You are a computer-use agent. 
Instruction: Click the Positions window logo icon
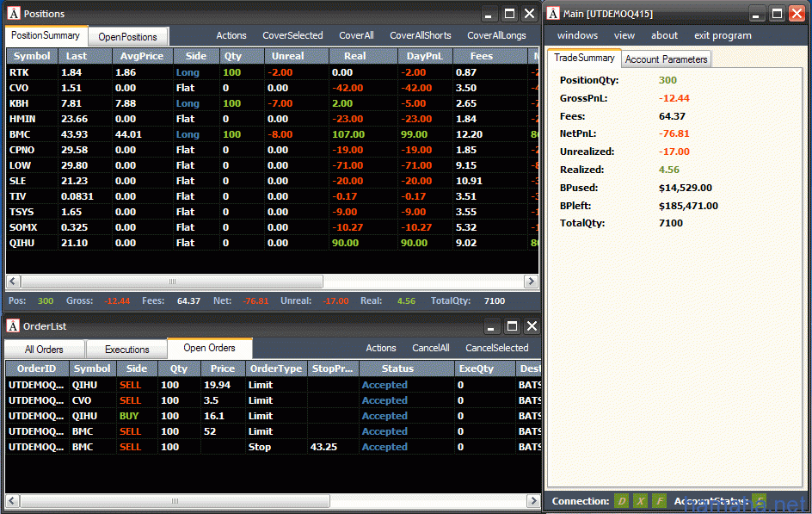tap(14, 14)
